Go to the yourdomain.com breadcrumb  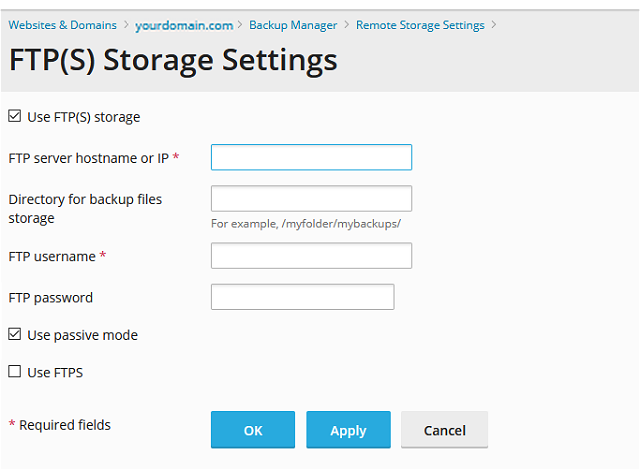[184, 26]
